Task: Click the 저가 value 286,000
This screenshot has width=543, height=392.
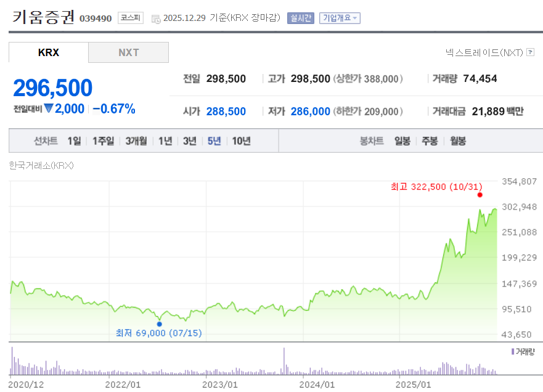Action: [310, 111]
